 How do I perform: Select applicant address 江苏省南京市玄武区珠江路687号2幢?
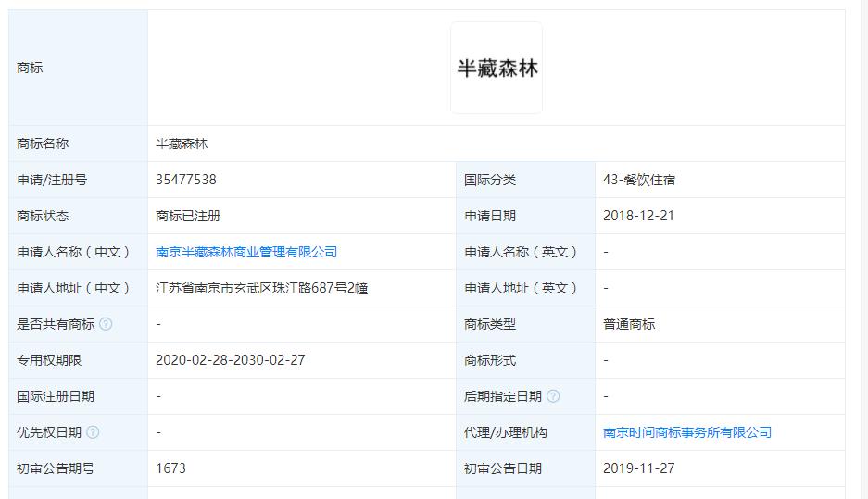pyautogui.click(x=262, y=288)
